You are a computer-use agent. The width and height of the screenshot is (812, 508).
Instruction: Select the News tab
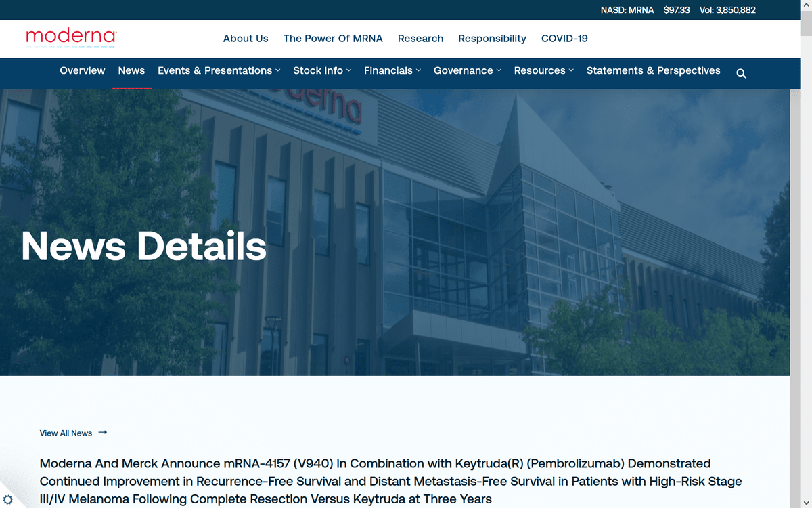pos(131,70)
